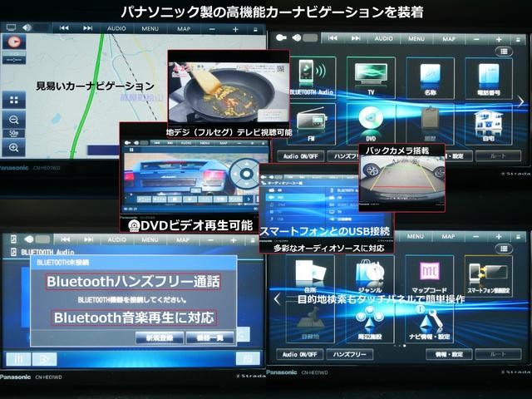Select MENU on the bottom-right screen bar
The width and height of the screenshot is (532, 399).
416,236
